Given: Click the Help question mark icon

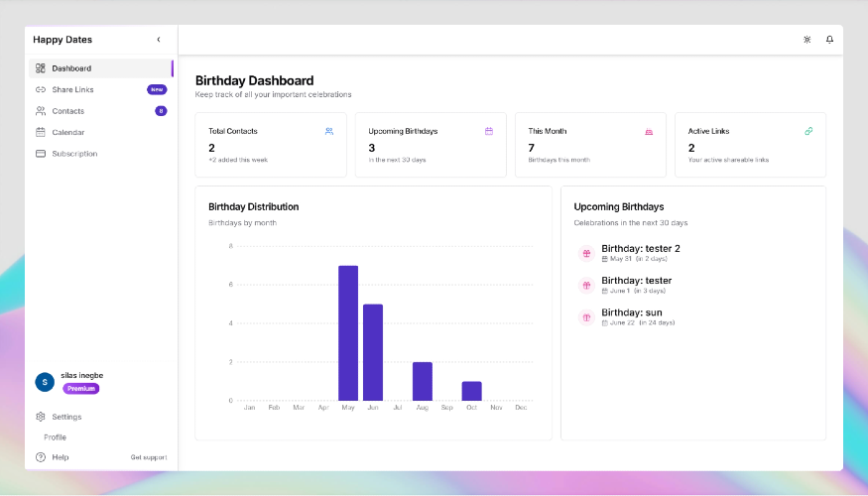Looking at the screenshot, I should pyautogui.click(x=41, y=457).
